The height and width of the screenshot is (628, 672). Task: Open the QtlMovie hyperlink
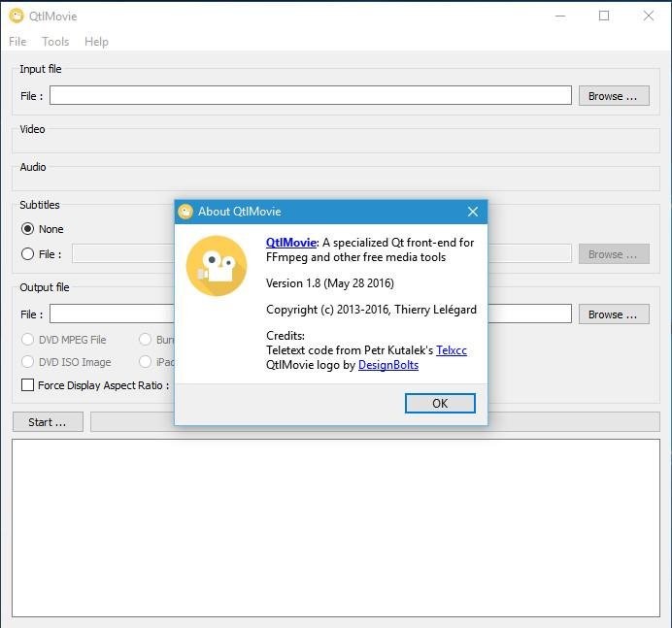click(x=291, y=243)
